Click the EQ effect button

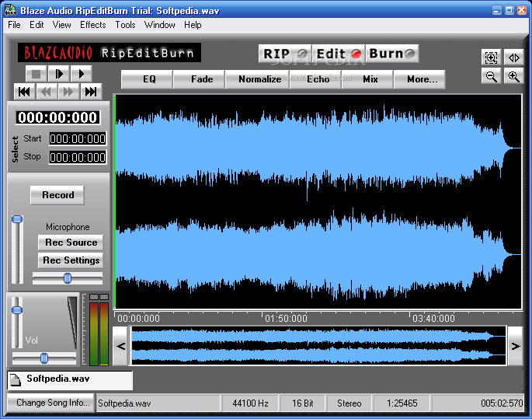coord(147,79)
